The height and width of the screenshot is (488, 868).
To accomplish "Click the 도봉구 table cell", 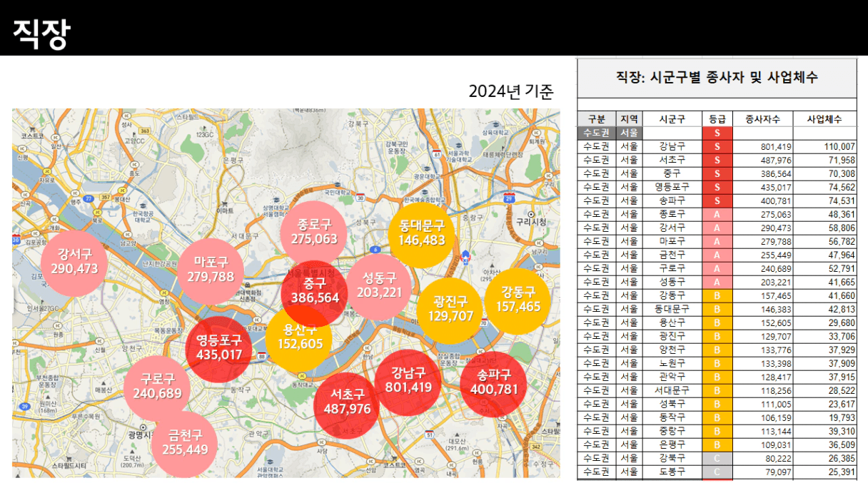I will pos(672,472).
